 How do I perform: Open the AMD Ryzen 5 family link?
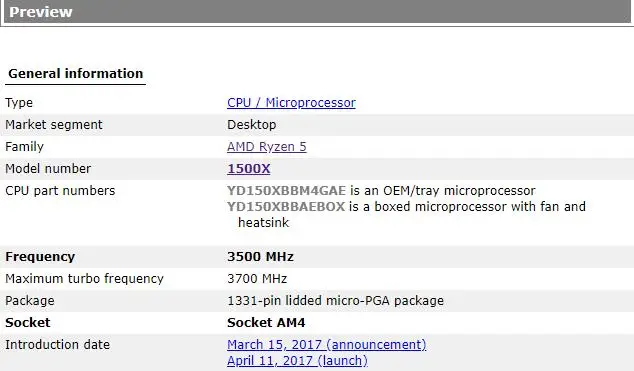[266, 147]
